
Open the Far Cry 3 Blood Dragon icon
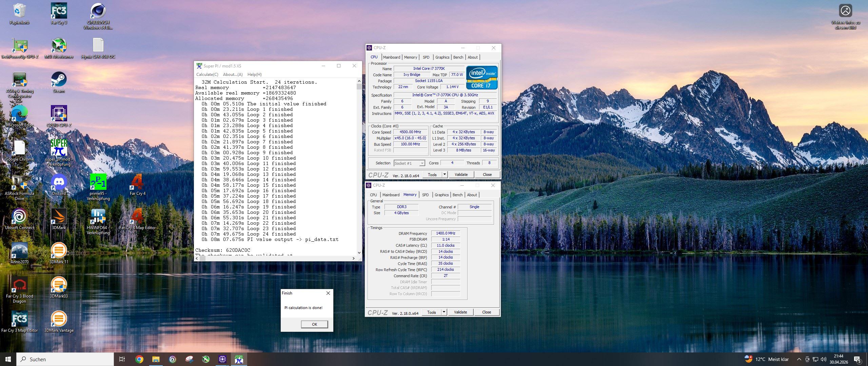pos(19,290)
